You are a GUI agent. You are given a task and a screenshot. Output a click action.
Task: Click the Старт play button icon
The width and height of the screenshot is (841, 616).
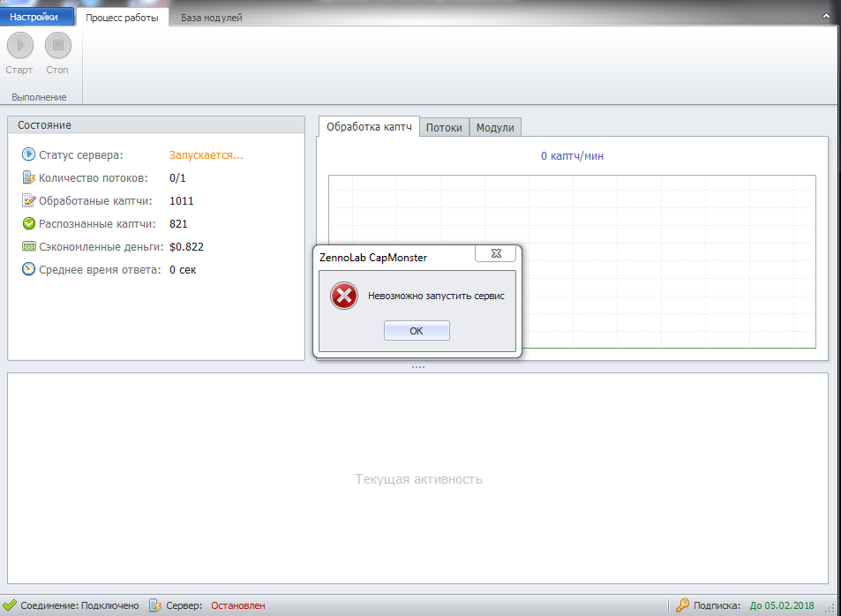(20, 45)
